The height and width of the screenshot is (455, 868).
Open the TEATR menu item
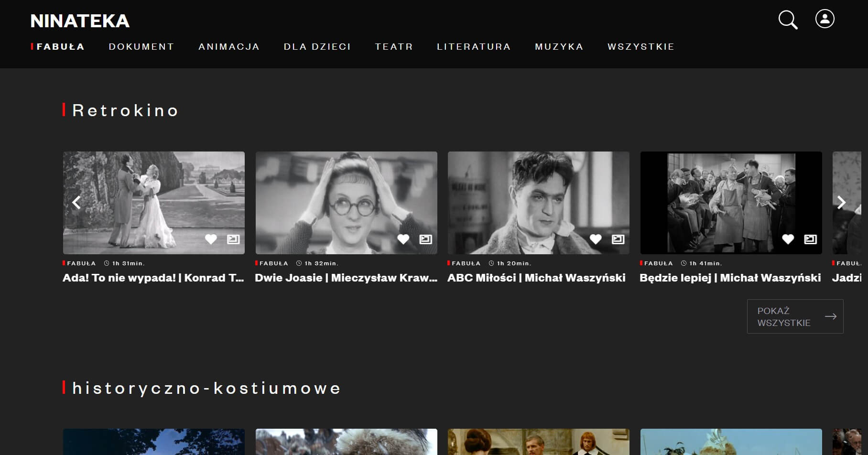pos(394,47)
